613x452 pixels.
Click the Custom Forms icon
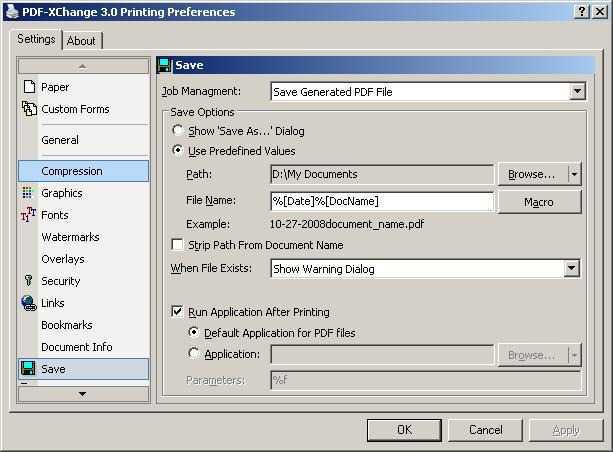click(29, 109)
